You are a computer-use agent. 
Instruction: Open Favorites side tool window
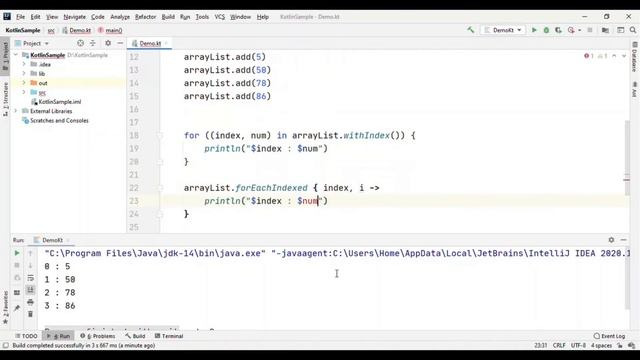coord(5,307)
